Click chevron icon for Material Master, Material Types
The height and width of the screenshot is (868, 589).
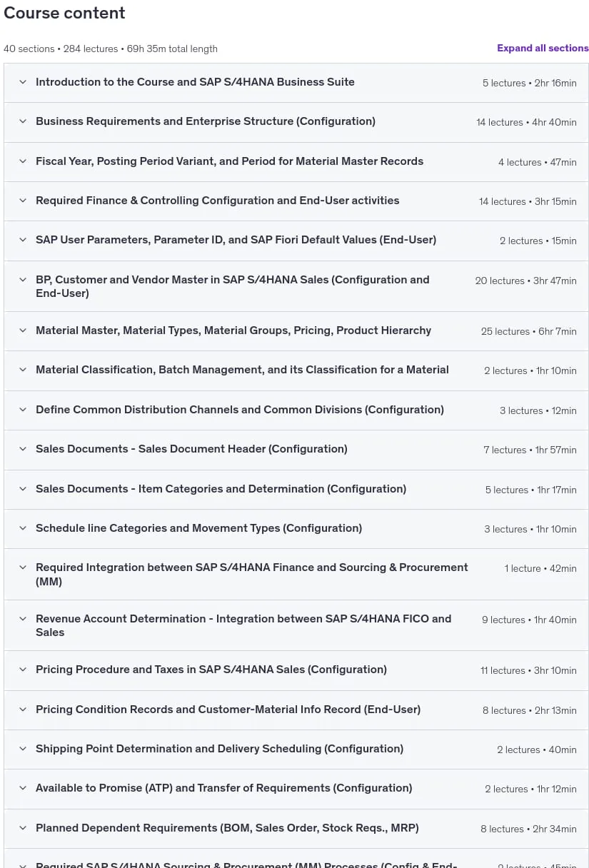(x=23, y=330)
